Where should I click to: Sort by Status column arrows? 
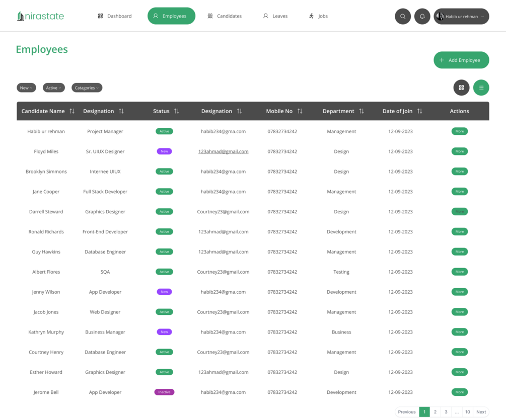click(177, 111)
